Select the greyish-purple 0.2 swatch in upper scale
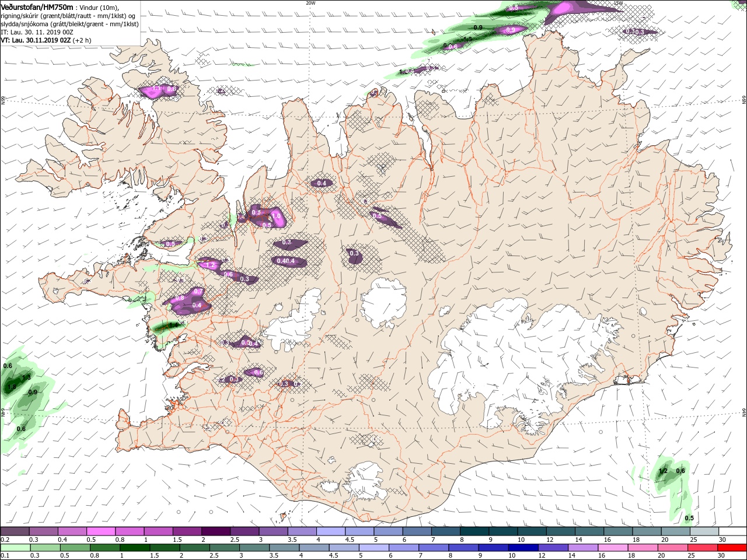Screen dimensions: 747x560 pos(15,531)
